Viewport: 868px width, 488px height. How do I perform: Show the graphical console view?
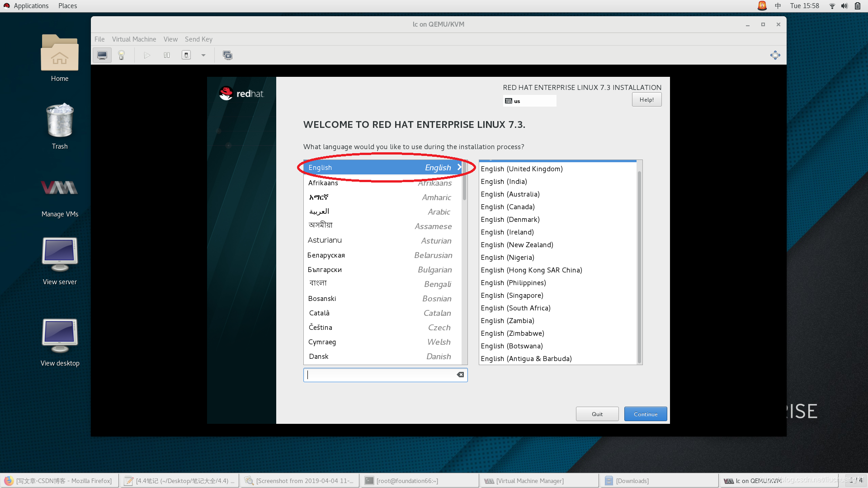[102, 55]
